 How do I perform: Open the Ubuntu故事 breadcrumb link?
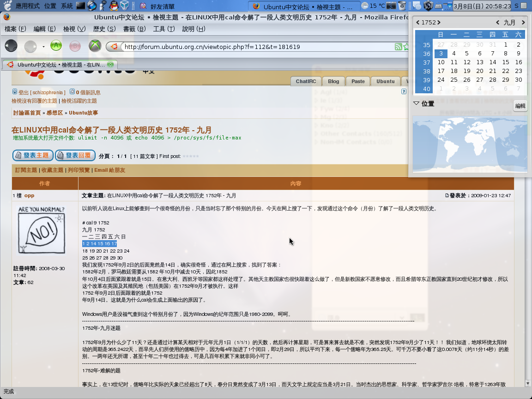tap(83, 113)
